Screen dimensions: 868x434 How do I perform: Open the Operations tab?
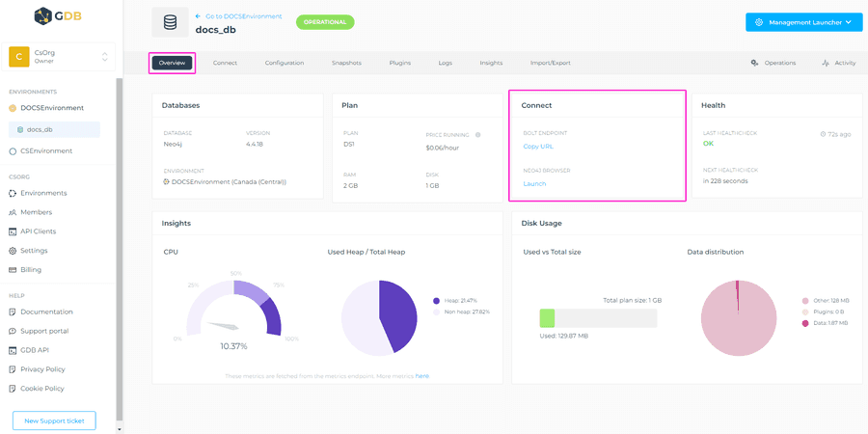[780, 63]
